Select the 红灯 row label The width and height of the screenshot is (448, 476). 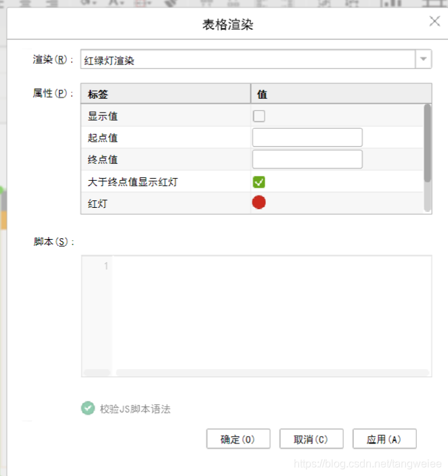click(97, 203)
